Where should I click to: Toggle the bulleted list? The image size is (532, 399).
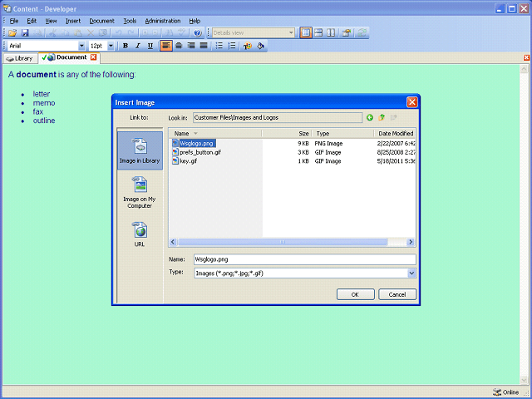point(219,46)
